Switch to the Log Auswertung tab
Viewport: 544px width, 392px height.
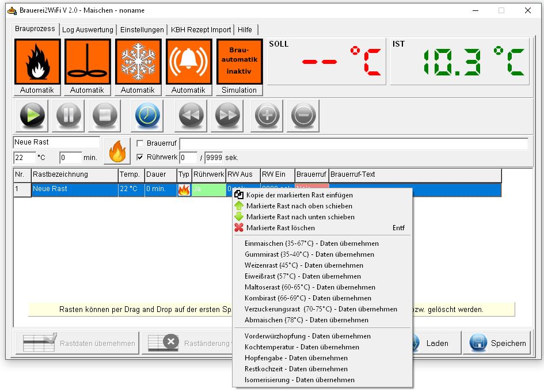pyautogui.click(x=88, y=29)
